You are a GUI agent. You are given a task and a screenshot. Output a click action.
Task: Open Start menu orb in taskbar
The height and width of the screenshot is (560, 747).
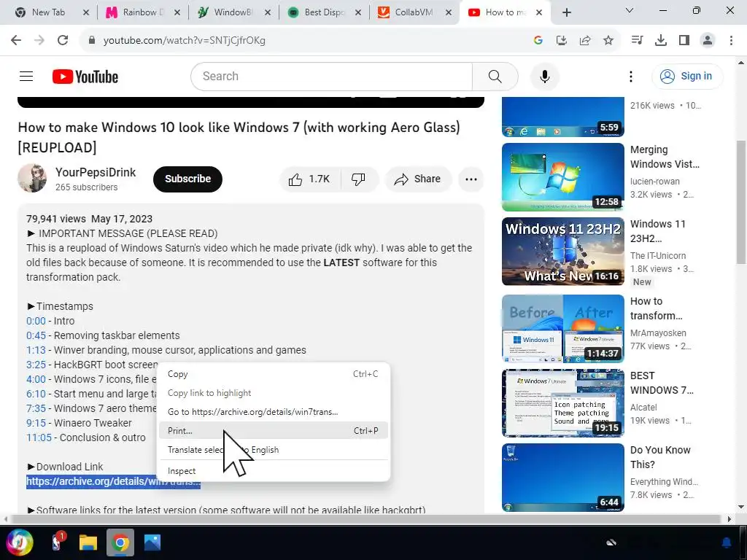tap(20, 542)
